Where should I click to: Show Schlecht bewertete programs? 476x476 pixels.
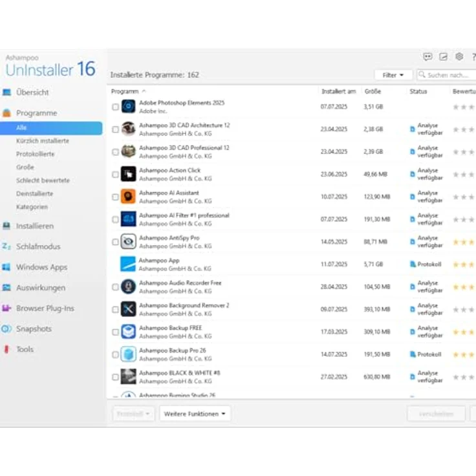click(43, 180)
